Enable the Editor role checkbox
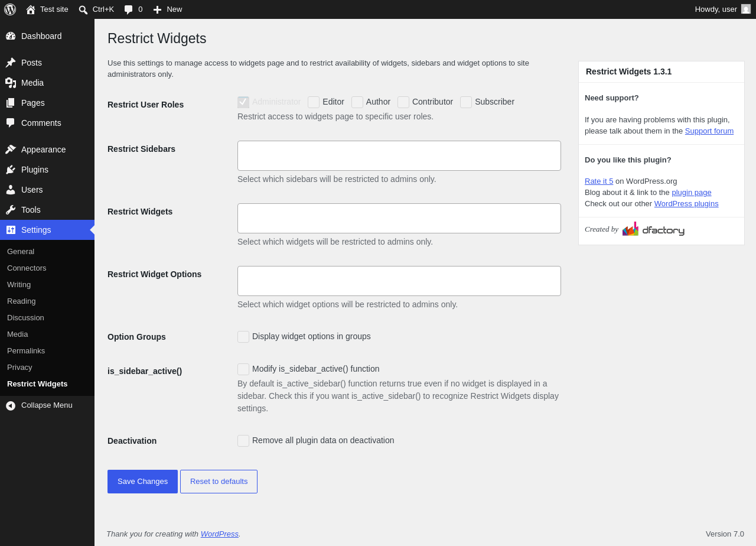 click(x=314, y=102)
